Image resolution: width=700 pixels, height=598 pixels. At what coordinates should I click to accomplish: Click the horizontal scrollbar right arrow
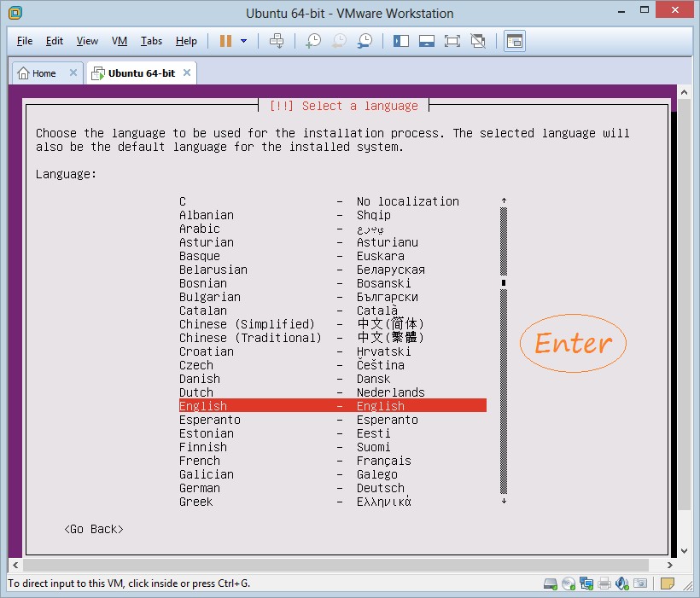pyautogui.click(x=669, y=565)
